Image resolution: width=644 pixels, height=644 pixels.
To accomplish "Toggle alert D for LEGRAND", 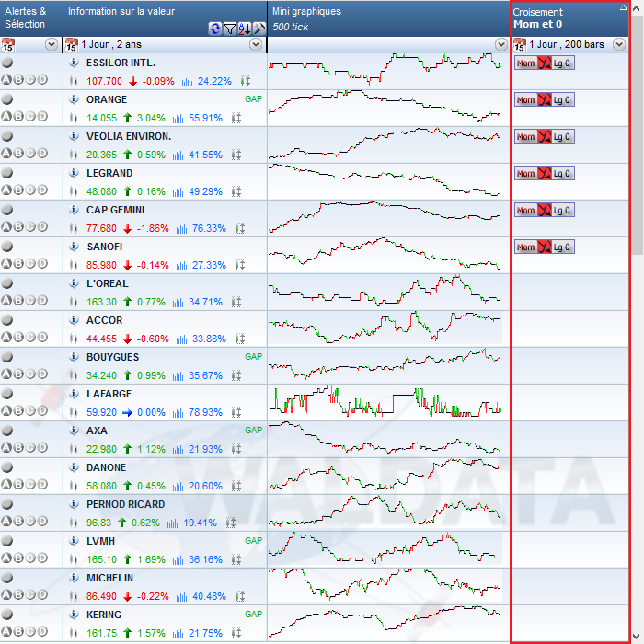I will point(42,190).
